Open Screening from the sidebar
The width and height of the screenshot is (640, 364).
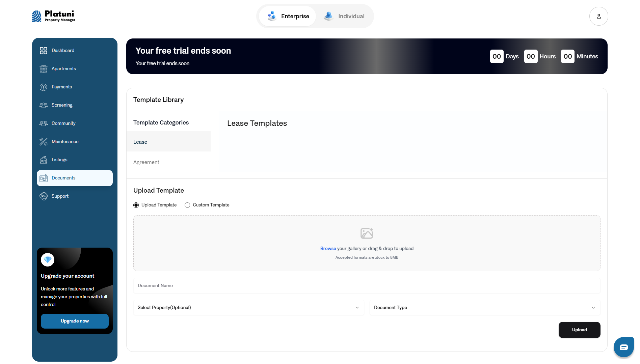(75, 105)
